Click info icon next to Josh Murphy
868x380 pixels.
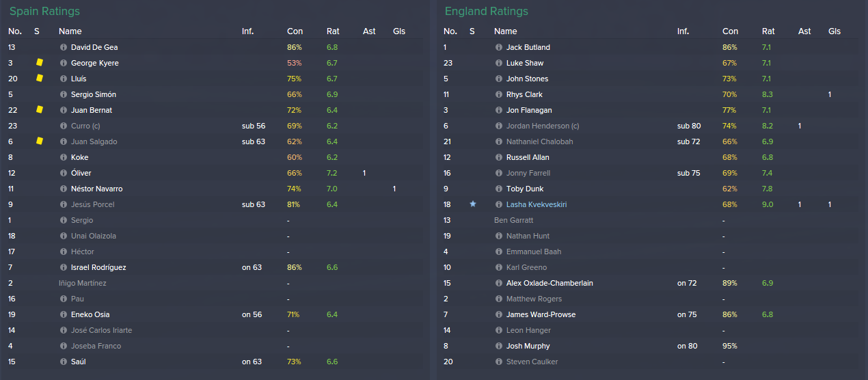pos(499,347)
